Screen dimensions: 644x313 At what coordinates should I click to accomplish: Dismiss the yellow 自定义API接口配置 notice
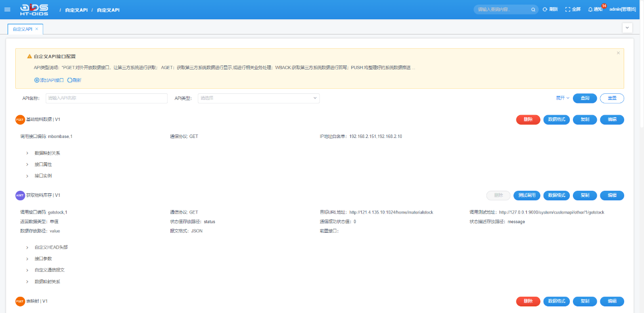tap(618, 53)
